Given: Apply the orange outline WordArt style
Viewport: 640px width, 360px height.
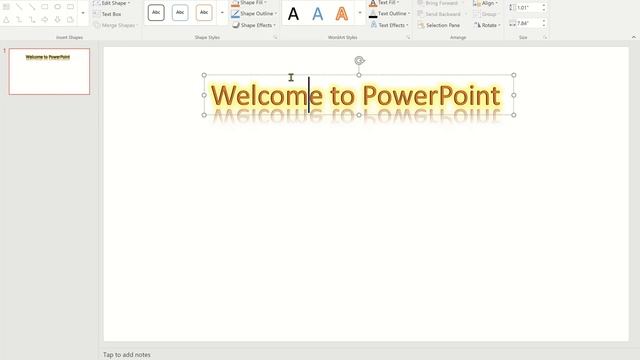Looking at the screenshot, I should (342, 14).
